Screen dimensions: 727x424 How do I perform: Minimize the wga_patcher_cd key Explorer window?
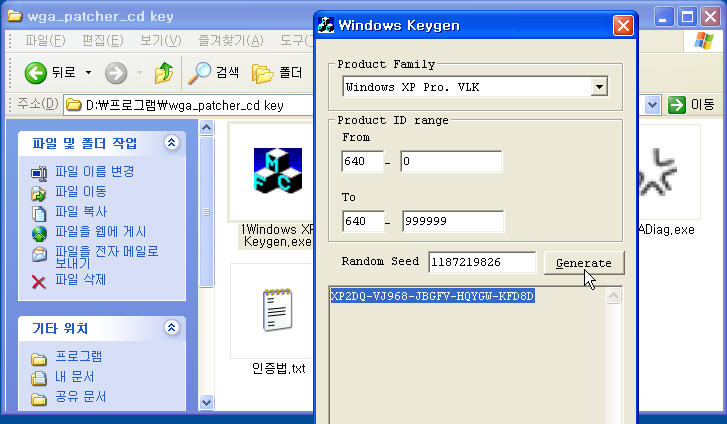663,17
